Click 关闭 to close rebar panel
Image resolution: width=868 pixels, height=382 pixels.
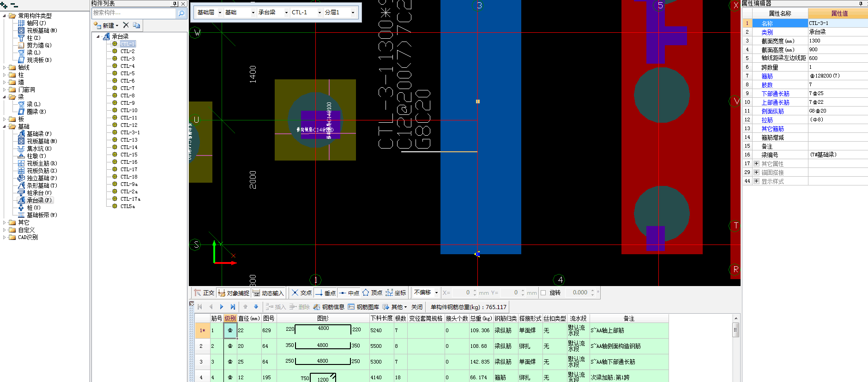(417, 307)
